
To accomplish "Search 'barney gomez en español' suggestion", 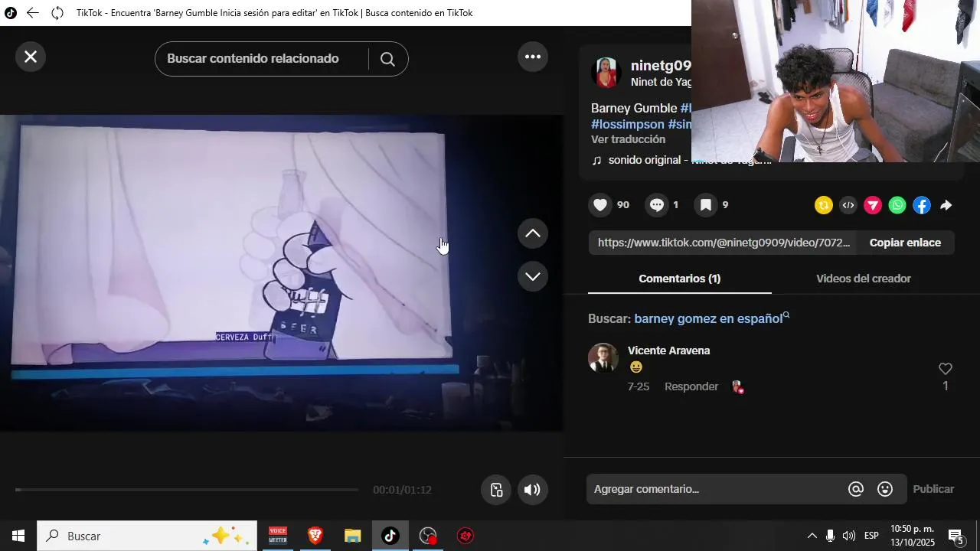I will pos(711,318).
